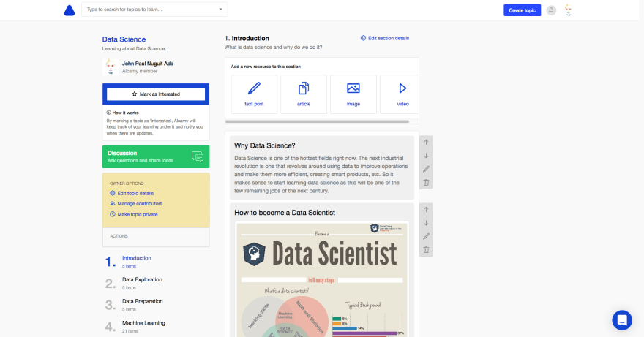Click the Create topic button
This screenshot has width=644, height=337.
[522, 10]
